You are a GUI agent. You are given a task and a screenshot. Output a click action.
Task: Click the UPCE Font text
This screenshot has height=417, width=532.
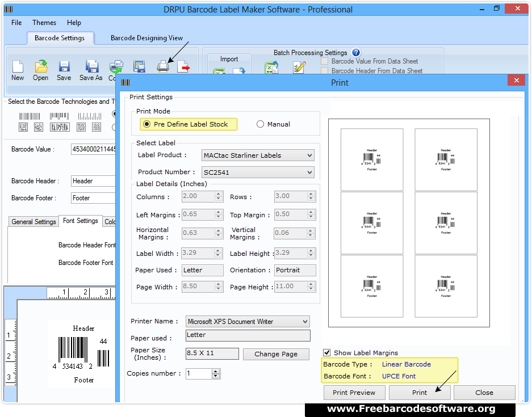tap(399, 376)
